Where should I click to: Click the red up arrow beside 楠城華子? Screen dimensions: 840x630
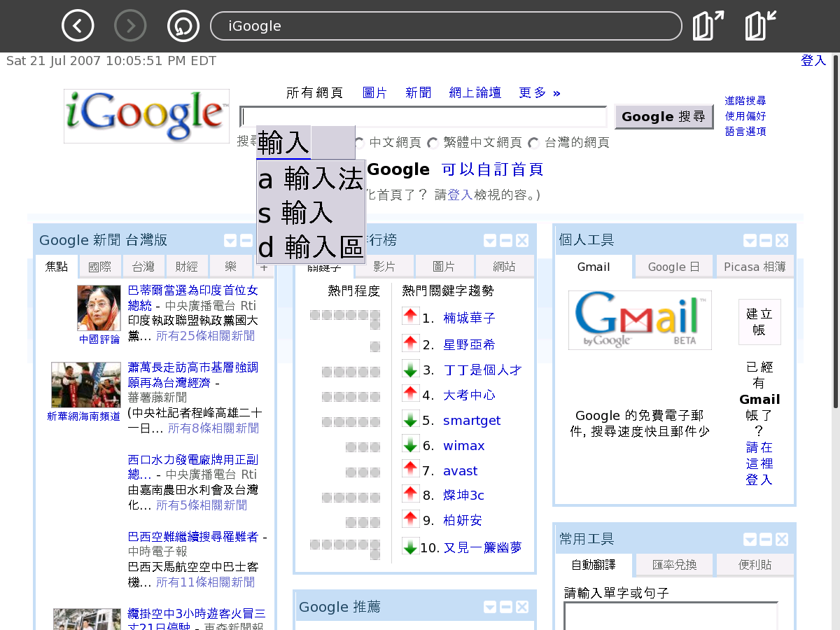click(x=410, y=316)
